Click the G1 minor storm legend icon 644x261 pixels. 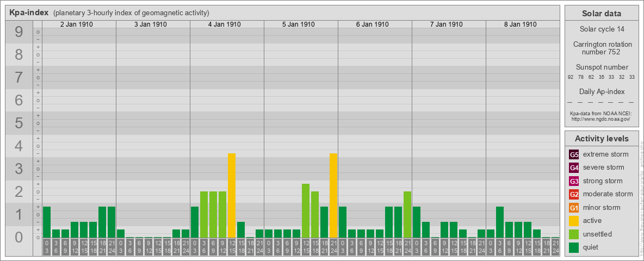tap(574, 208)
